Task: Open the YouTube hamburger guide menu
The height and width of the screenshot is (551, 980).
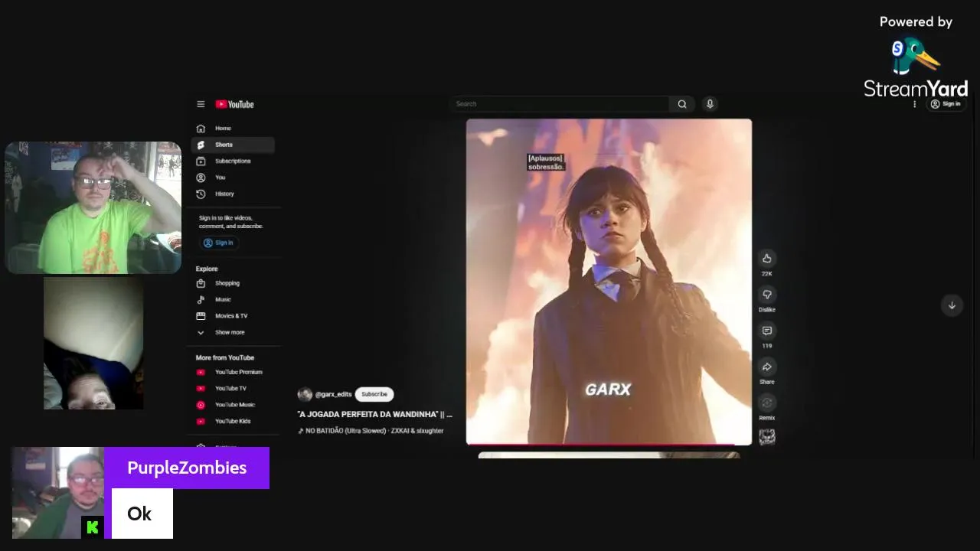Action: [201, 104]
